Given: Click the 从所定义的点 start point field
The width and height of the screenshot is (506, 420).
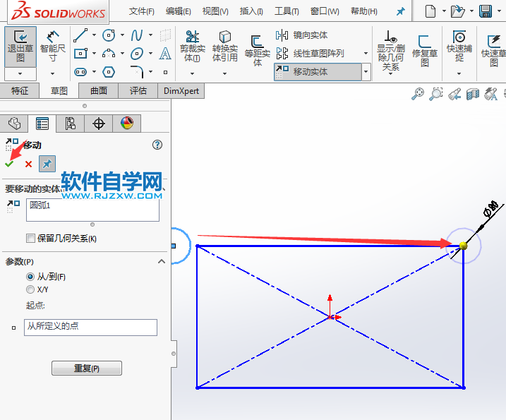Looking at the screenshot, I should click(x=90, y=327).
